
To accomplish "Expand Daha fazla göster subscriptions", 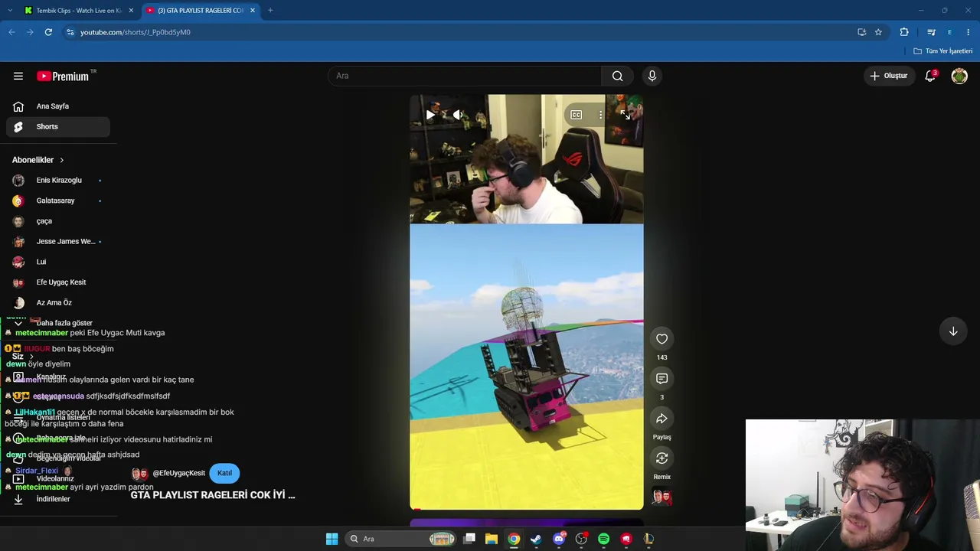I will coord(58,323).
